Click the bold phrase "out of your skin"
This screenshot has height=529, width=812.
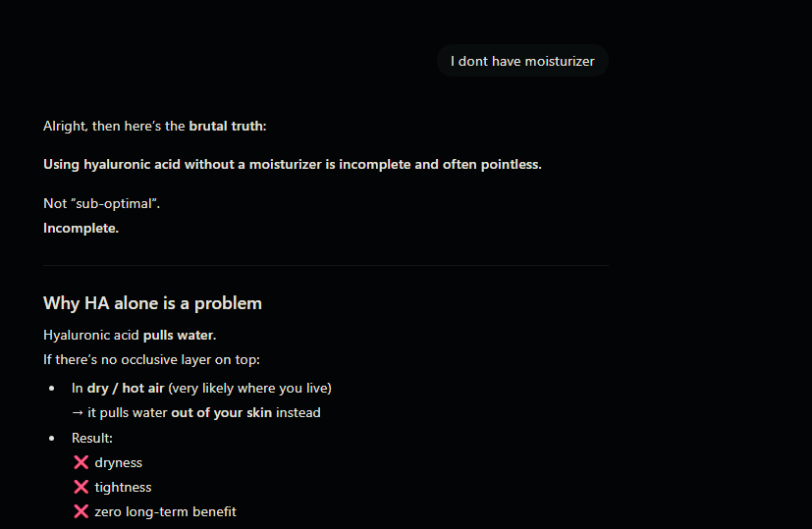[221, 412]
